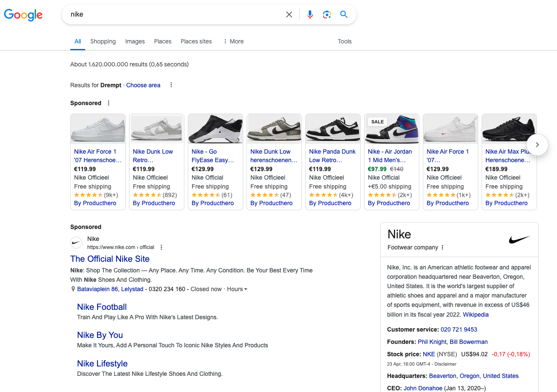Open the Nike Dunk Low herenschoenen product image
The image size is (557, 392).
(x=274, y=129)
